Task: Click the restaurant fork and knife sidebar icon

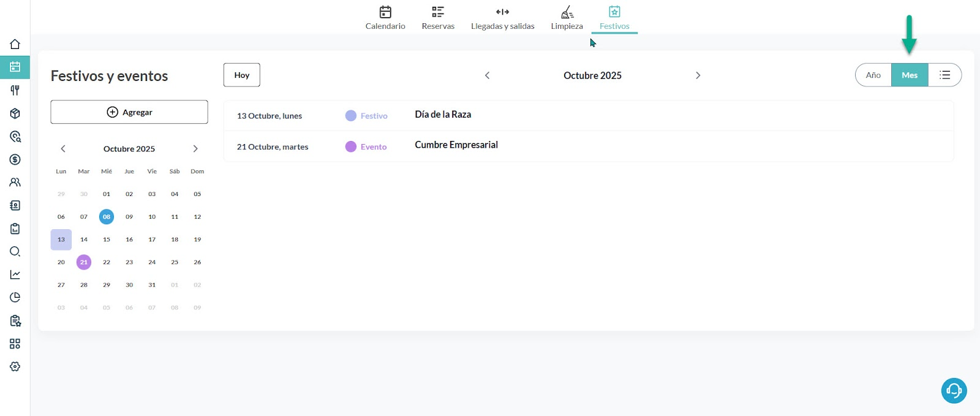Action: point(15,90)
